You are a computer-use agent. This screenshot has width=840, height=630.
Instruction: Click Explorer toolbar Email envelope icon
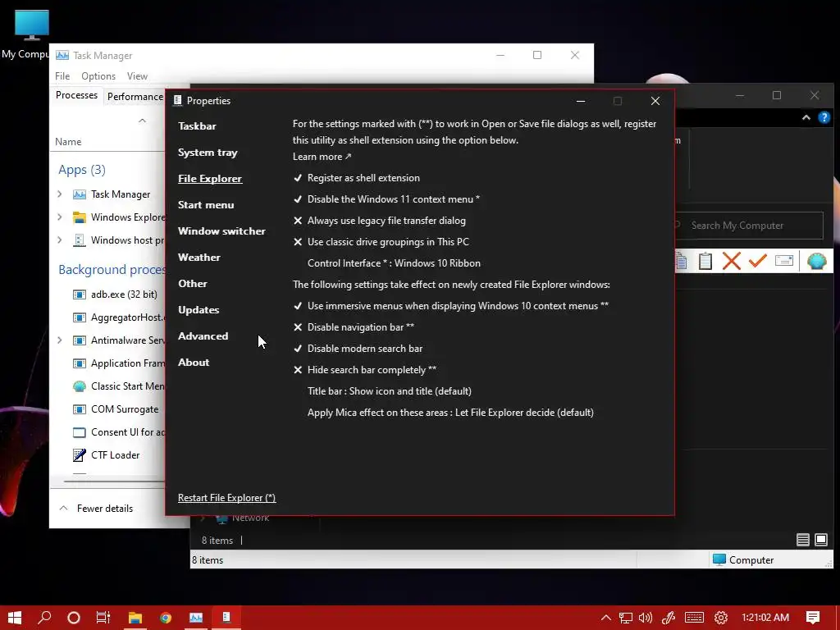pos(784,262)
